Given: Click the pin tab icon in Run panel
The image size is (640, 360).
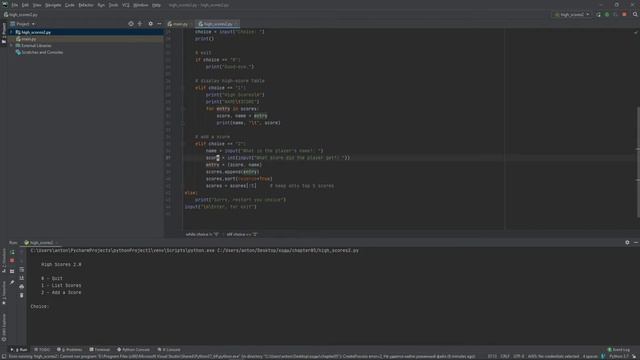Looking at the screenshot, I should pyautogui.click(x=12, y=282).
